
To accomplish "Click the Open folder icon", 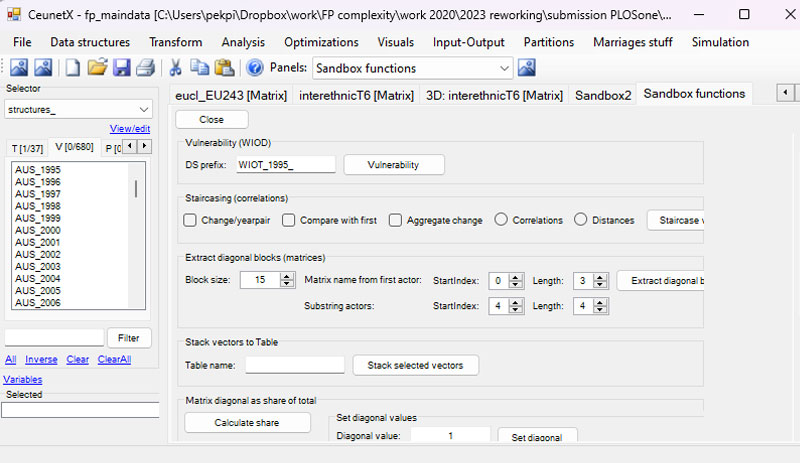I will 97,68.
